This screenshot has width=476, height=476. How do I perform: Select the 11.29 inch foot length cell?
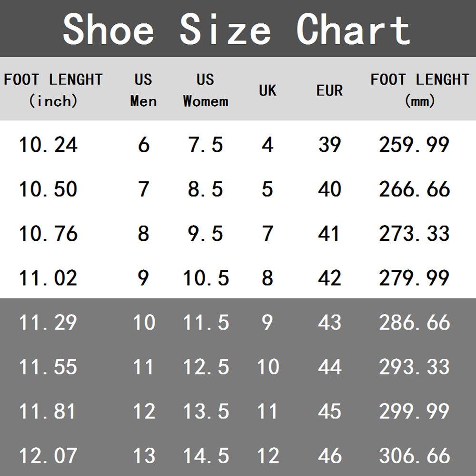point(48,322)
